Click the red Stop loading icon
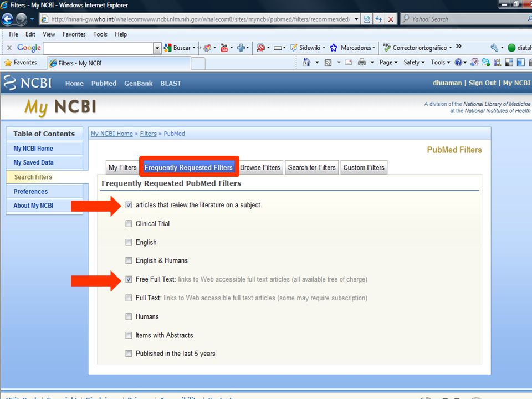The width and height of the screenshot is (532, 399). 391,19
